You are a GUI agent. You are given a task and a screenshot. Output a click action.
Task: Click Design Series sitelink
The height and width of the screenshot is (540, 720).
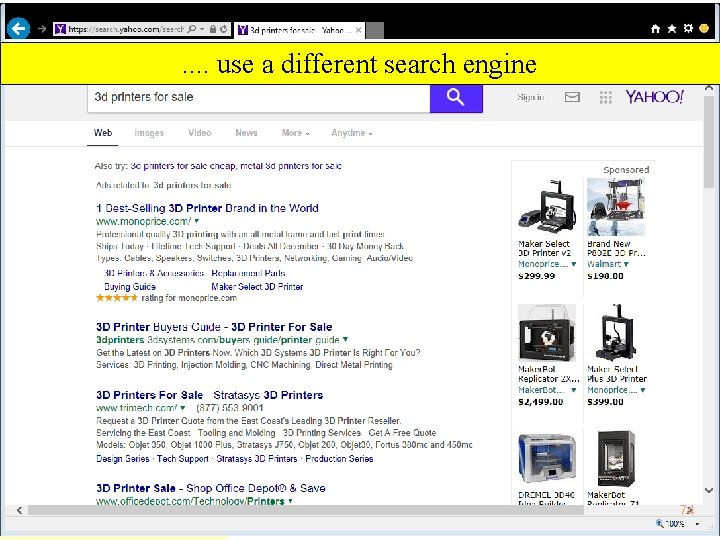(123, 459)
